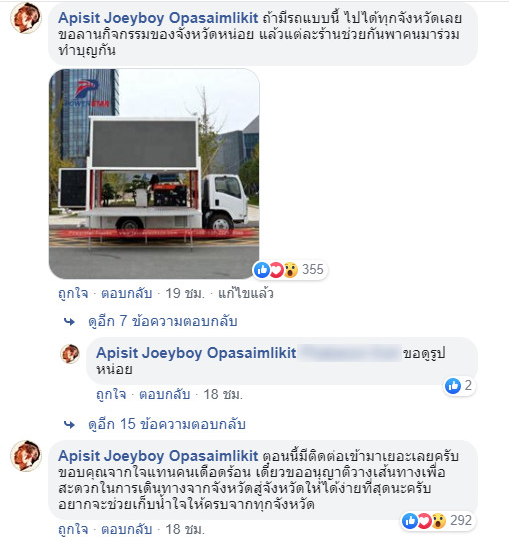The height and width of the screenshot is (550, 530).
Task: Reply to the top comment via "ตอบกลับ"
Action: click(127, 293)
